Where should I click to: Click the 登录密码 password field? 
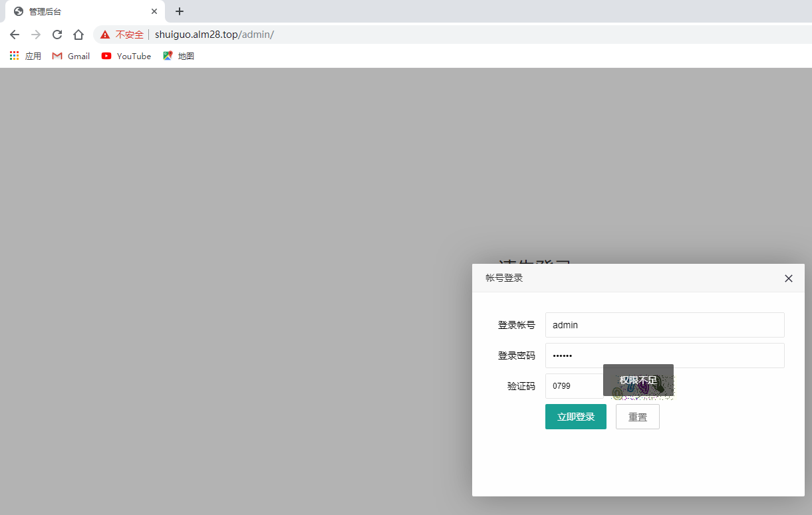coord(664,356)
